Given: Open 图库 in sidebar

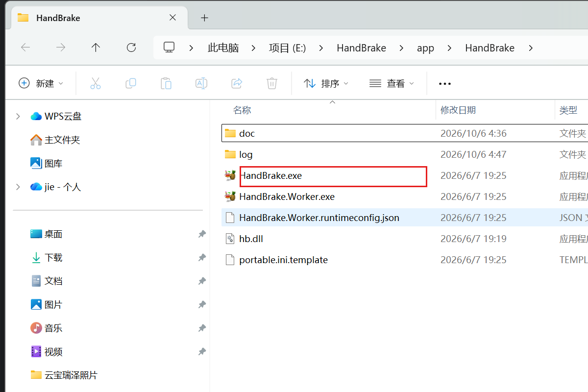Looking at the screenshot, I should coord(47,163).
